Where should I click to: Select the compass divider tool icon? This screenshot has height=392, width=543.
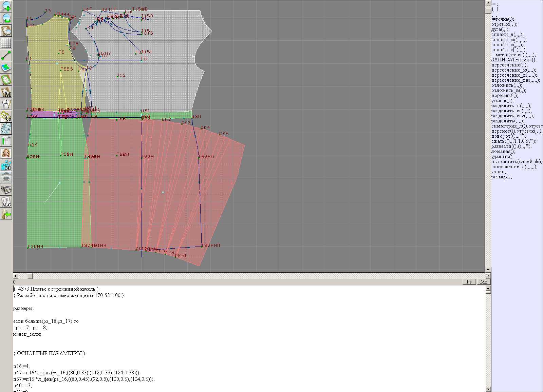click(6, 104)
